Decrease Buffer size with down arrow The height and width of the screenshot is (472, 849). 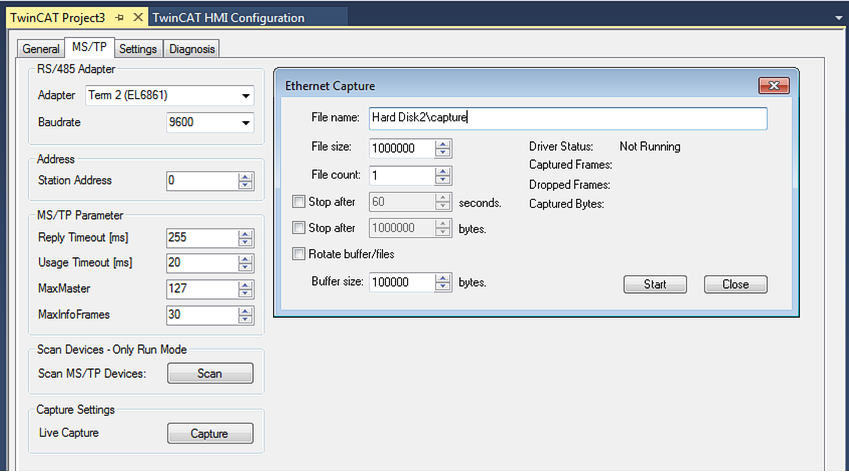(x=443, y=286)
